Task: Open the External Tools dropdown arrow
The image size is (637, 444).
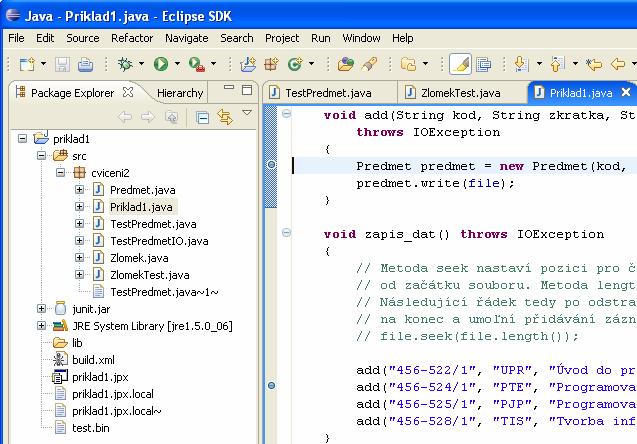Action: pos(213,64)
